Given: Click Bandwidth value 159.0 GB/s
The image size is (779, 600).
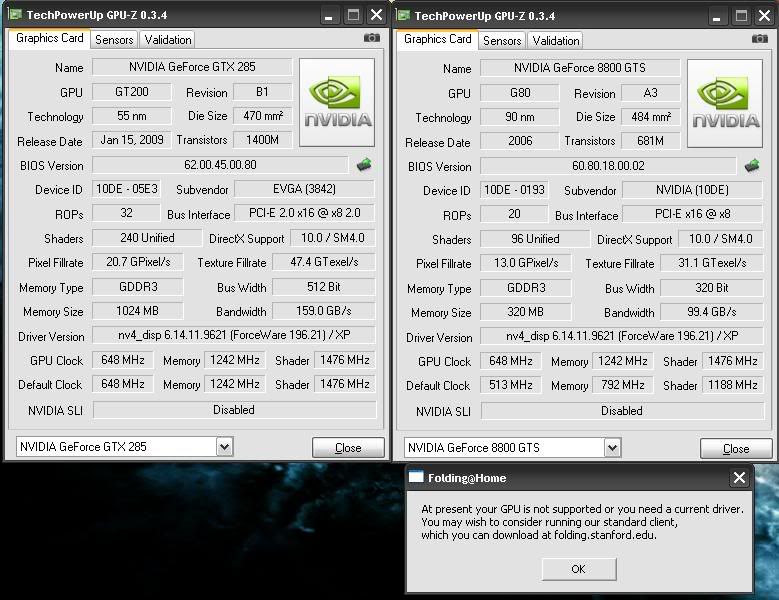Looking at the screenshot, I should (x=324, y=310).
